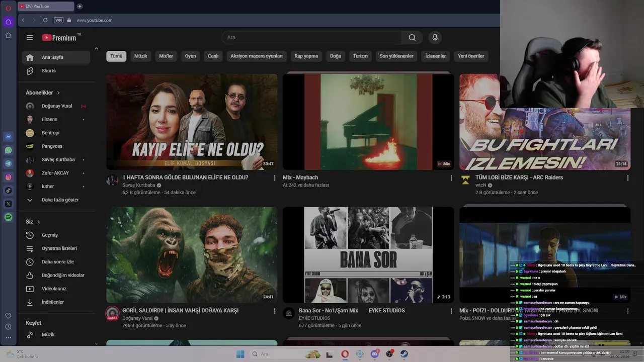Screen dimensions: 644x362
Task: Click the YouTube search input field
Action: [312, 37]
